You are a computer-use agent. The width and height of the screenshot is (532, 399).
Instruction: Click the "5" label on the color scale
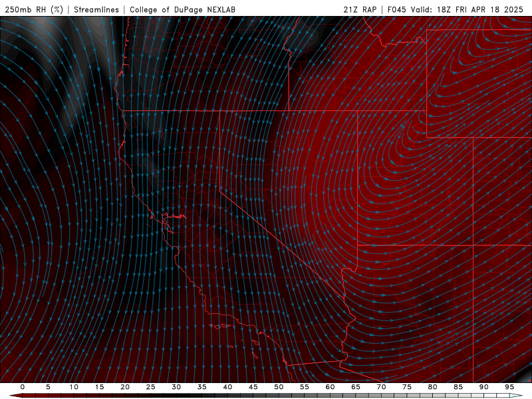pyautogui.click(x=48, y=387)
